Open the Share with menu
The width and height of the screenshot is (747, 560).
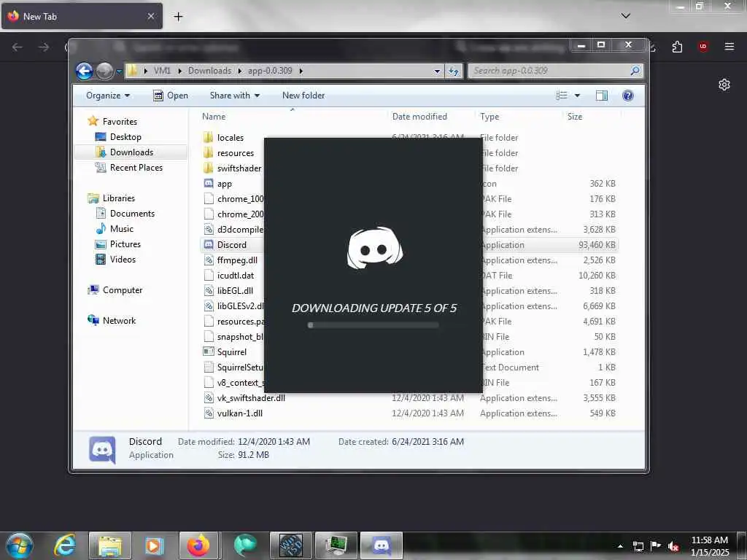235,96
